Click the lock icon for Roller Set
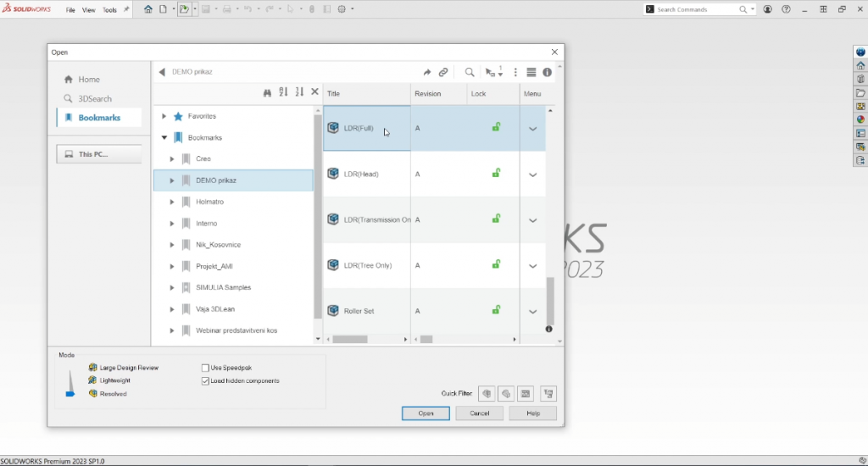The image size is (868, 466). 496,310
